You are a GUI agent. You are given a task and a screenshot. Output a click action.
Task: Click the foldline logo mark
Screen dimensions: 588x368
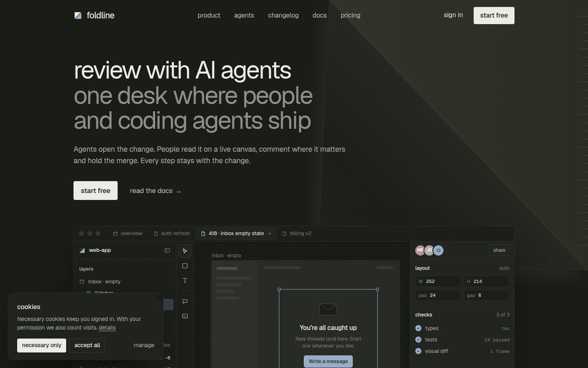[x=78, y=16]
